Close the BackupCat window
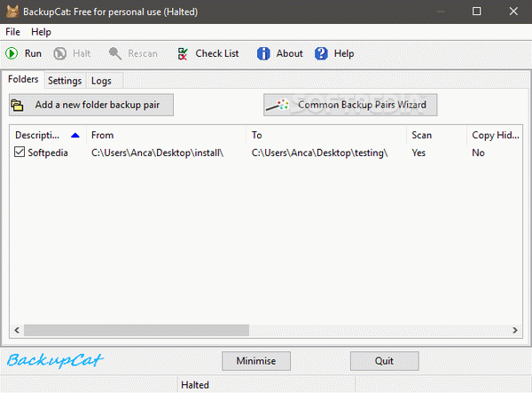The height and width of the screenshot is (393, 532). [513, 12]
